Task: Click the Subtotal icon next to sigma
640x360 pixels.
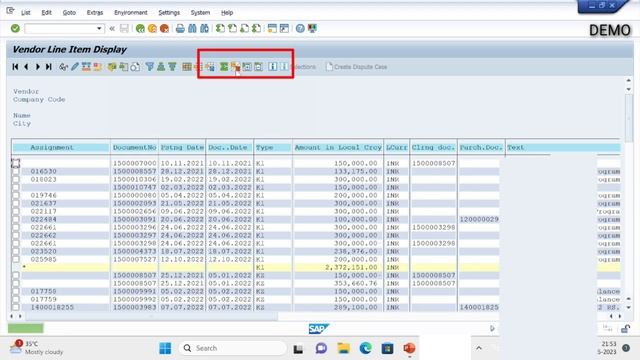Action: pyautogui.click(x=235, y=67)
